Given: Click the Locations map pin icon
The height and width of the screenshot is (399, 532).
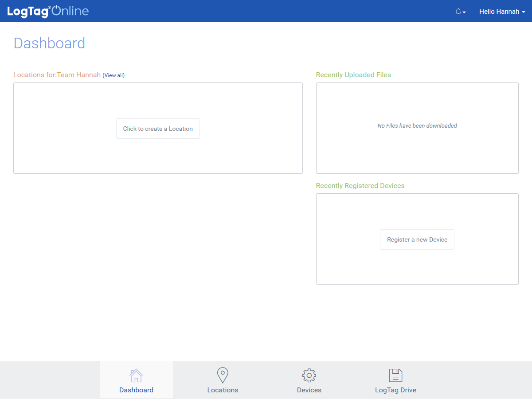Looking at the screenshot, I should click(x=223, y=376).
